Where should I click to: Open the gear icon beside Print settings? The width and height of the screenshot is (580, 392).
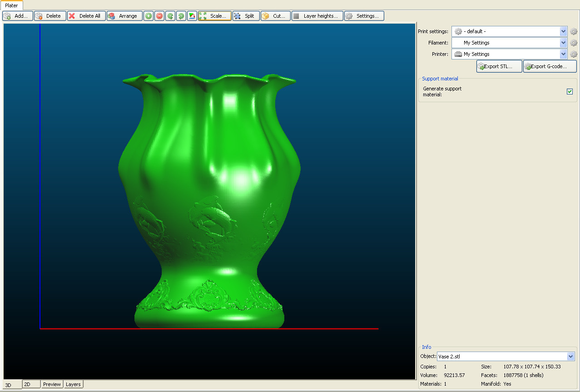click(x=574, y=31)
